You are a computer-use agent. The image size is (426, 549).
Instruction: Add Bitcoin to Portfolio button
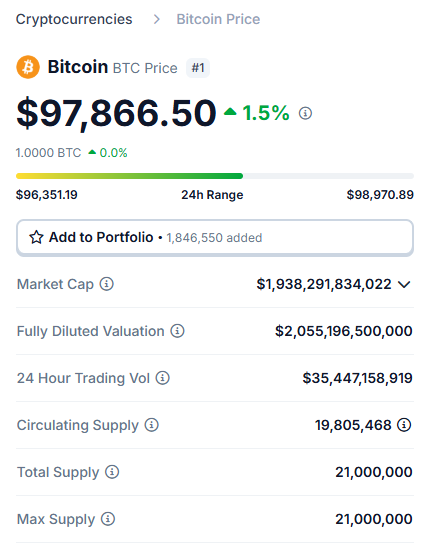coord(215,237)
